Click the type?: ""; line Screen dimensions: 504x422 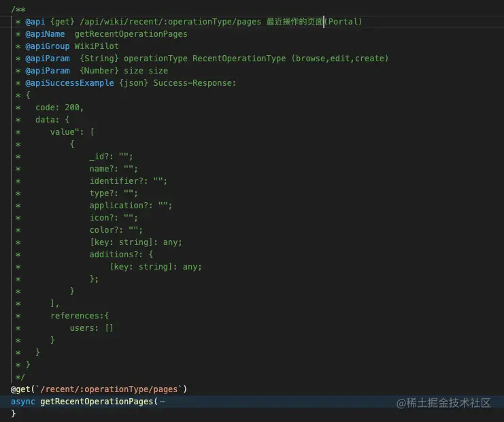(x=114, y=193)
